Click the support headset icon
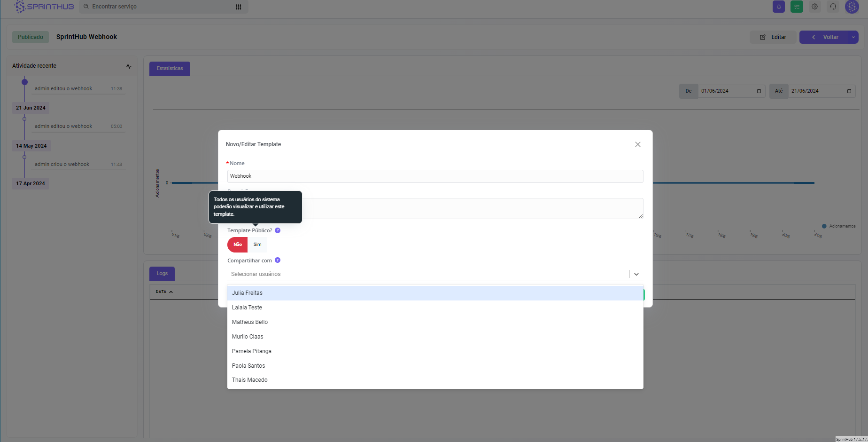 coord(833,7)
